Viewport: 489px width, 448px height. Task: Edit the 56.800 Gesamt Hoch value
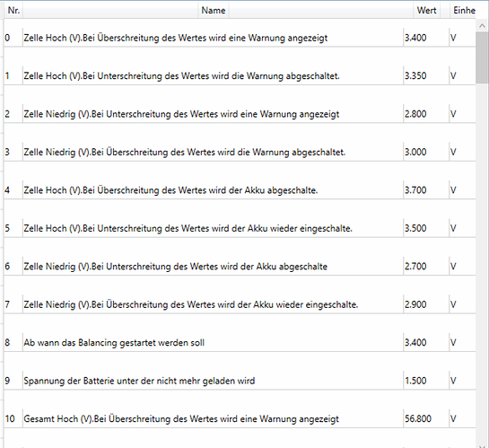coord(426,418)
